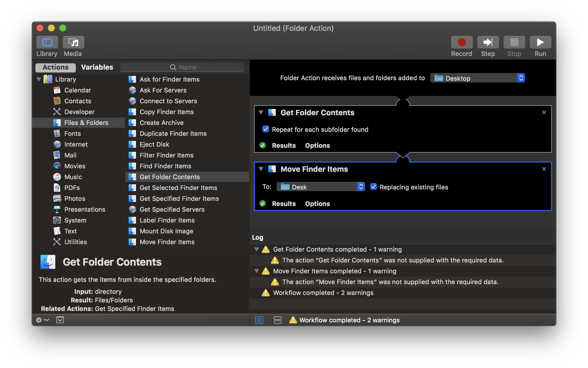Uncheck Repeat for each subfolder found
Image resolution: width=588 pixels, height=368 pixels.
(265, 129)
